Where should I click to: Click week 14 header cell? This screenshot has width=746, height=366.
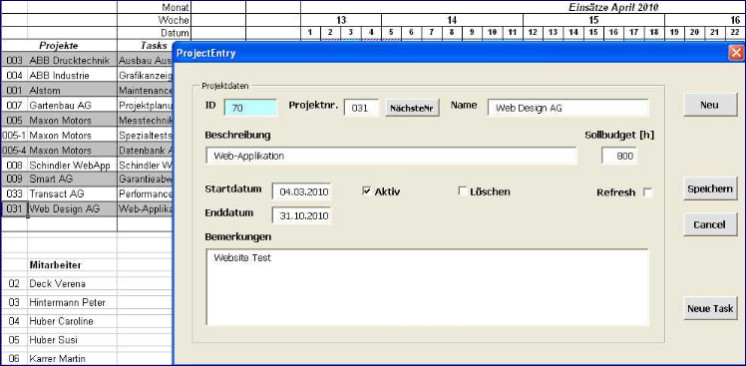click(452, 20)
